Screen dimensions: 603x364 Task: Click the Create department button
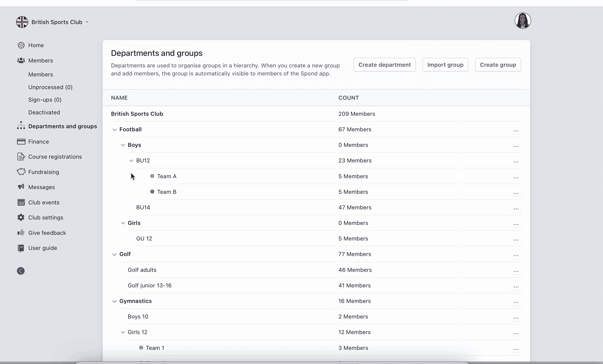tap(385, 65)
